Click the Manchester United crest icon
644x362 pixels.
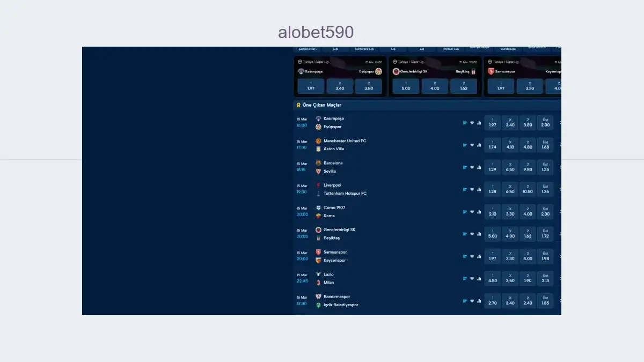pyautogui.click(x=318, y=141)
